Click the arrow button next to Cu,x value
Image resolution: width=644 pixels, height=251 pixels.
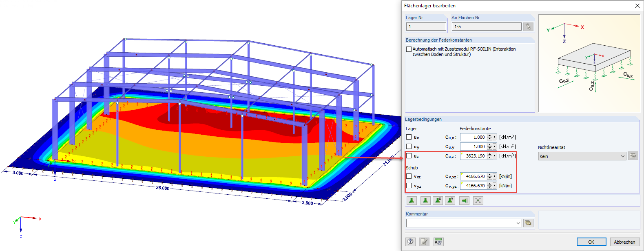coord(495,137)
